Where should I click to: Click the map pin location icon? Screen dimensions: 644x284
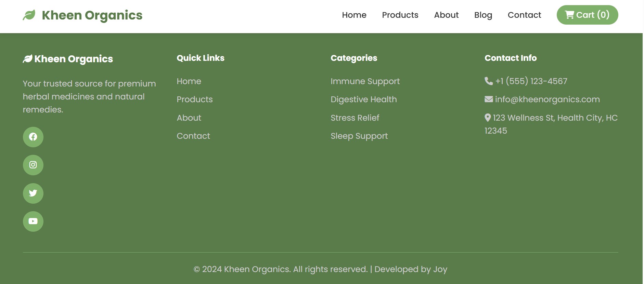point(488,118)
